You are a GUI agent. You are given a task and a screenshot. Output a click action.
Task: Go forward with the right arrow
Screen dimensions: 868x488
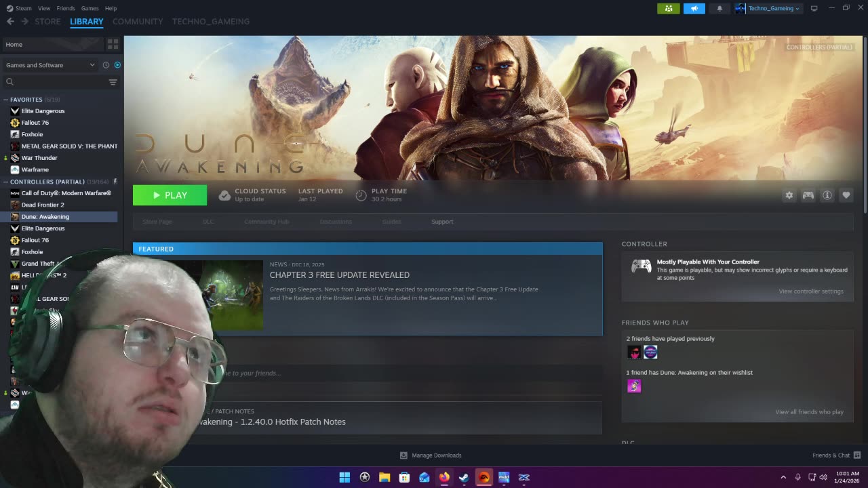[24, 22]
